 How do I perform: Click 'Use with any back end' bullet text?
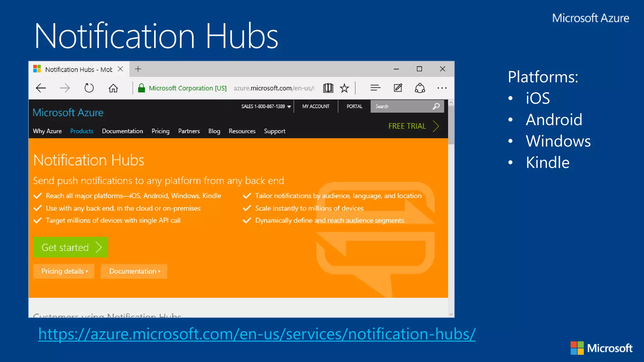coord(123,208)
